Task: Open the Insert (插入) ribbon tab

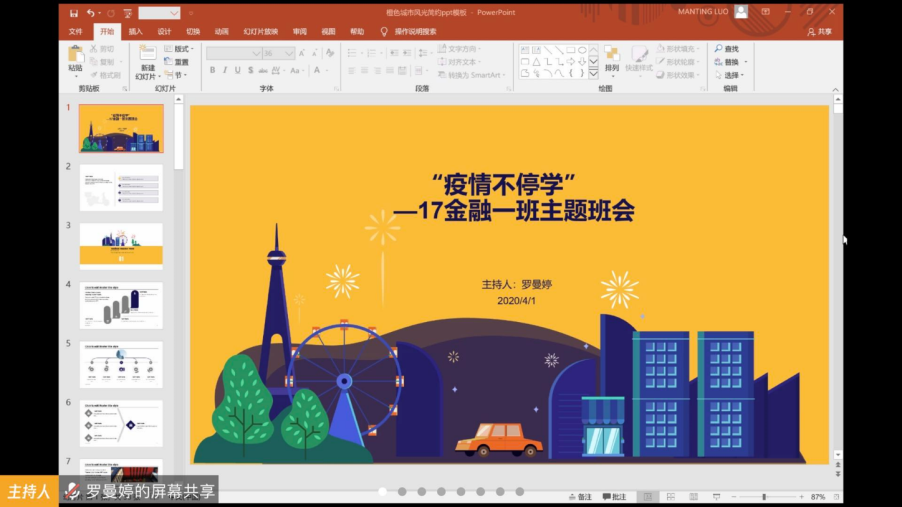Action: coord(135,31)
